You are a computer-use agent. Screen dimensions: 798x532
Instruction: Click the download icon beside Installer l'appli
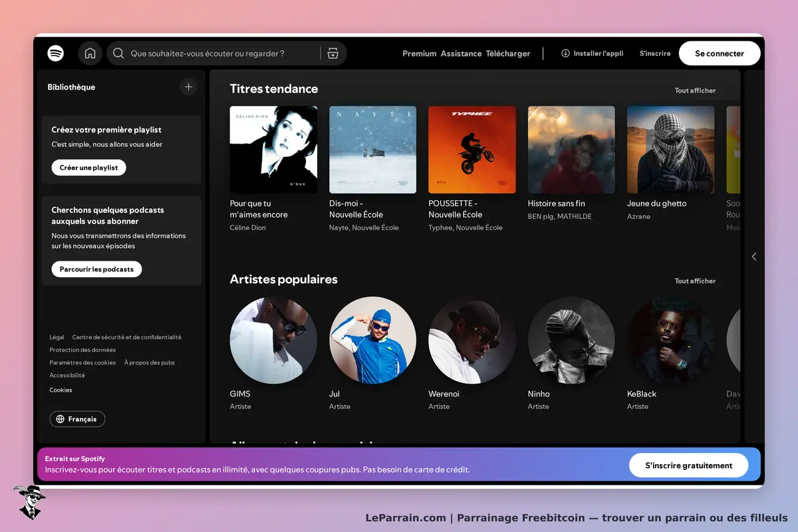(565, 53)
